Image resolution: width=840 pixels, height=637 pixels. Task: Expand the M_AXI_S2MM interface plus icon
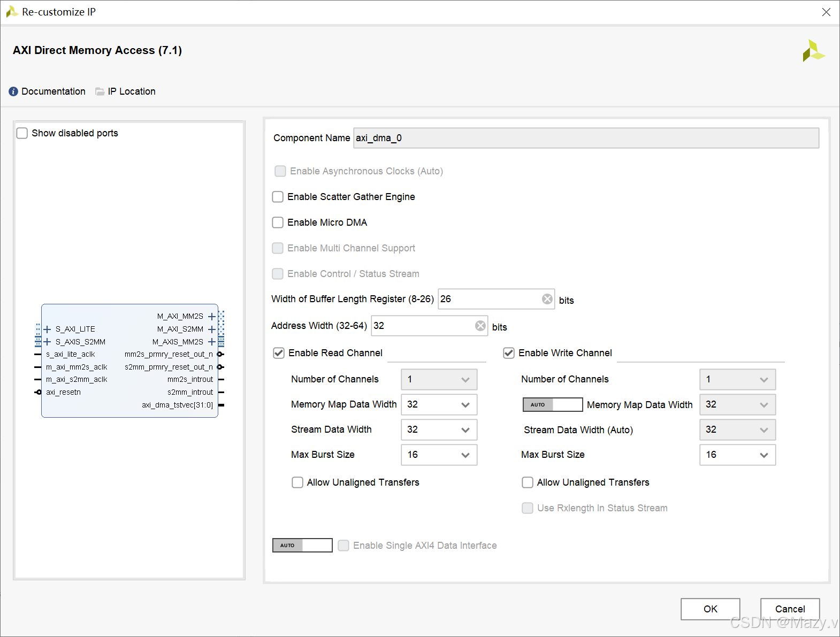click(212, 329)
